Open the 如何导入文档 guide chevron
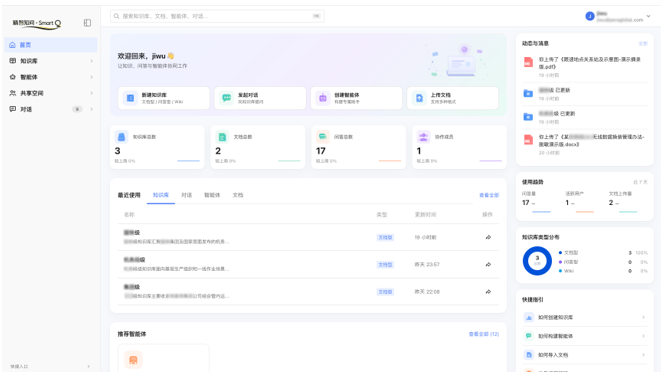The image size is (661, 375). coord(643,355)
